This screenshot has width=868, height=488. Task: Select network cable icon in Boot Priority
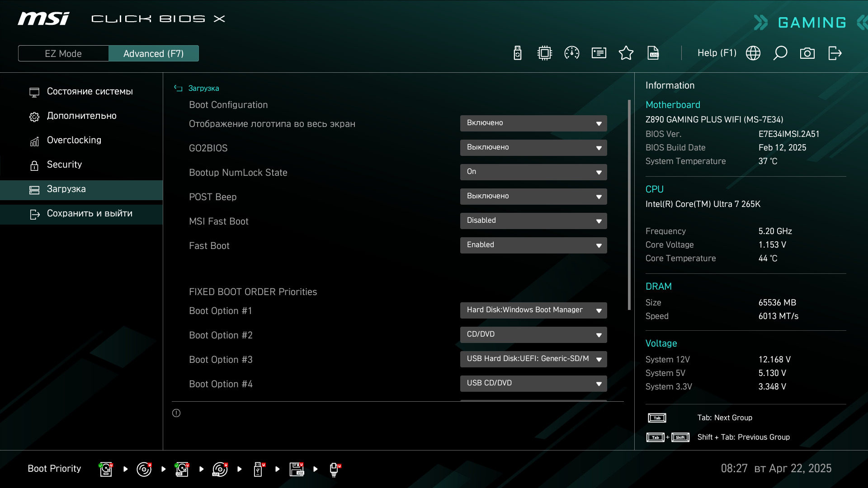(335, 470)
